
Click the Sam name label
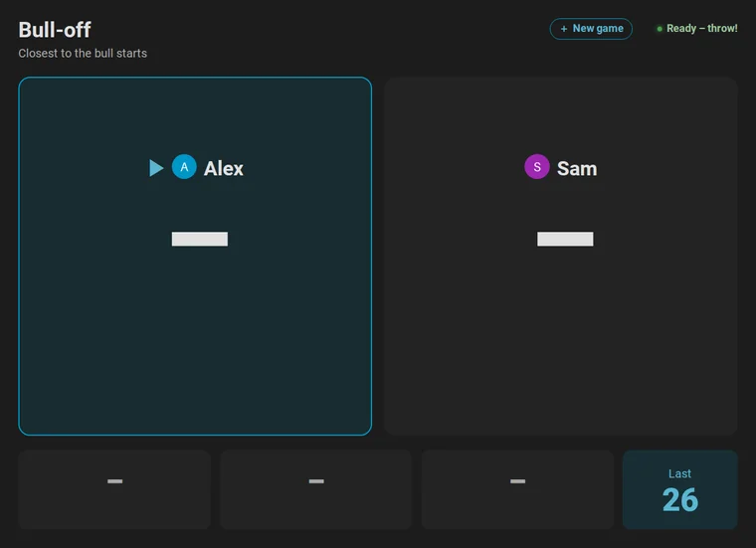577,169
